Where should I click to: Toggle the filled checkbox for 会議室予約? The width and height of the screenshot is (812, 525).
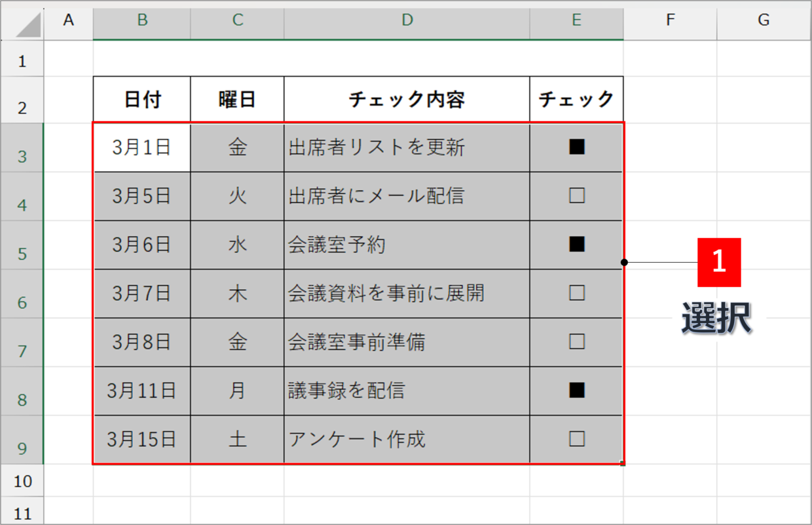577,244
